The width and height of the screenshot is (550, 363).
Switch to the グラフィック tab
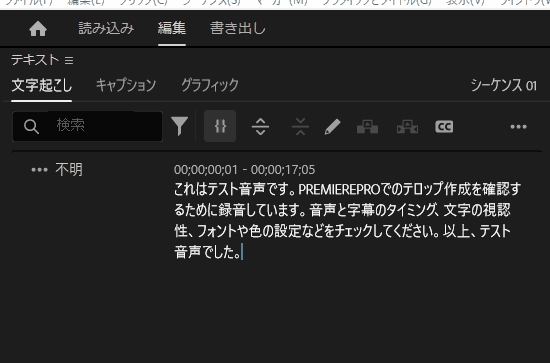210,85
